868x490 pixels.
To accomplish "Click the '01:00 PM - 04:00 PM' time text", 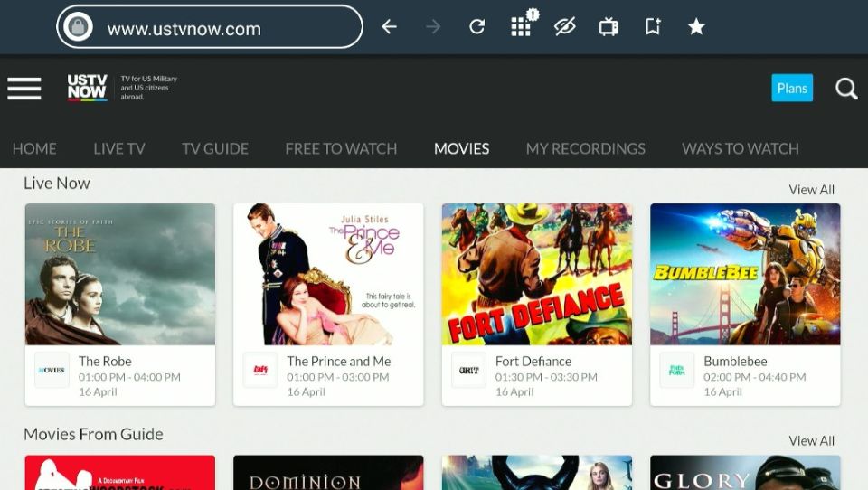I will (x=129, y=377).
